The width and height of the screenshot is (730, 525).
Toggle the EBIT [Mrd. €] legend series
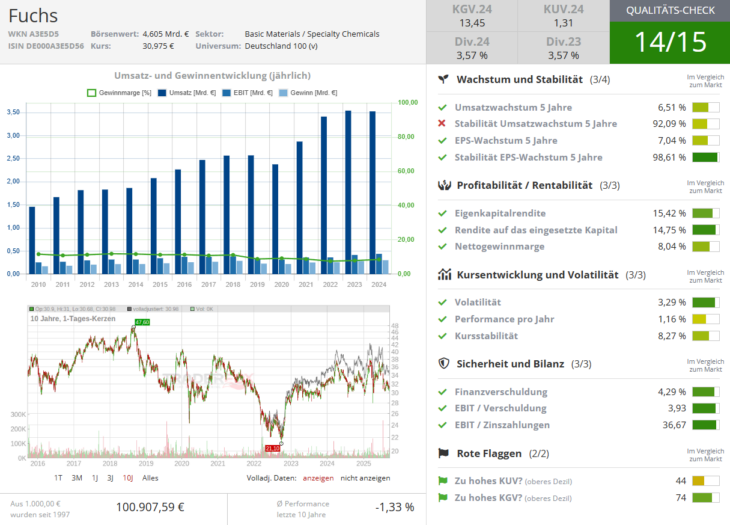247,93
